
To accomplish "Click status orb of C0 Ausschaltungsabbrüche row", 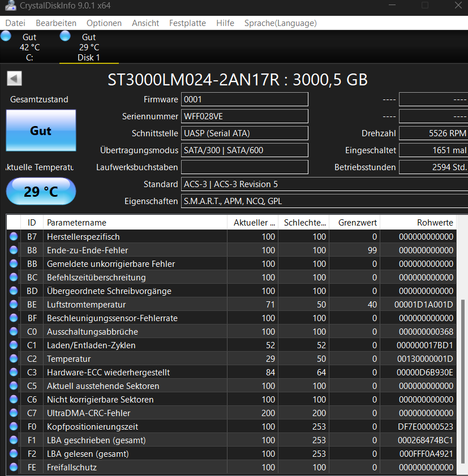I will 14,331.
